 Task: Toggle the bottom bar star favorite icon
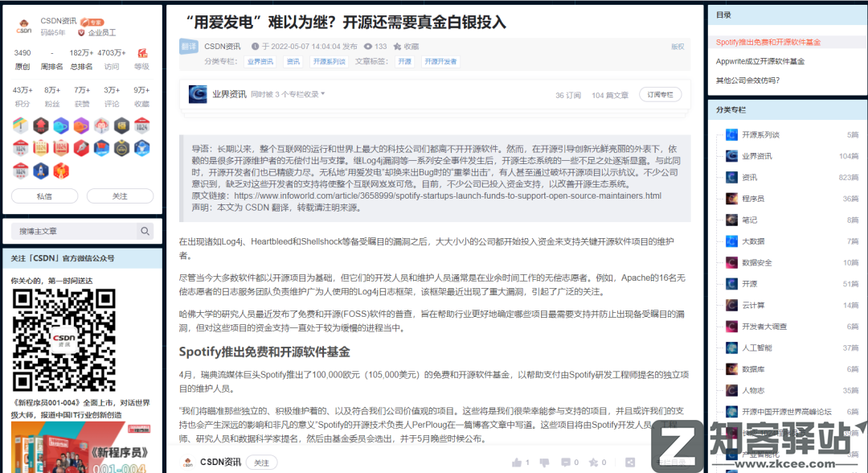592,463
